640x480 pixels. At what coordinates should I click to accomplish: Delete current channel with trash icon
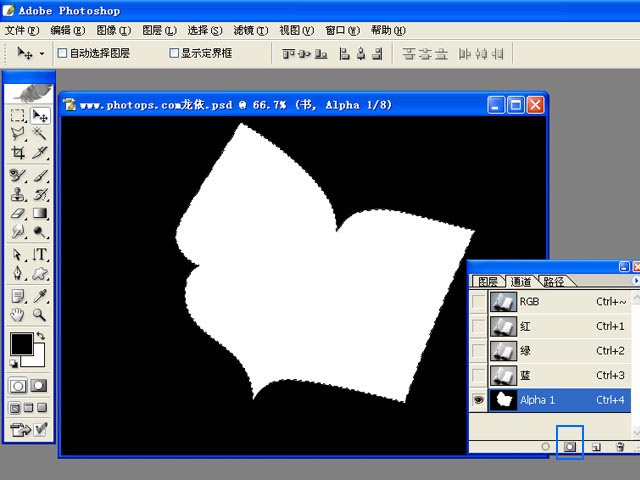[x=620, y=447]
